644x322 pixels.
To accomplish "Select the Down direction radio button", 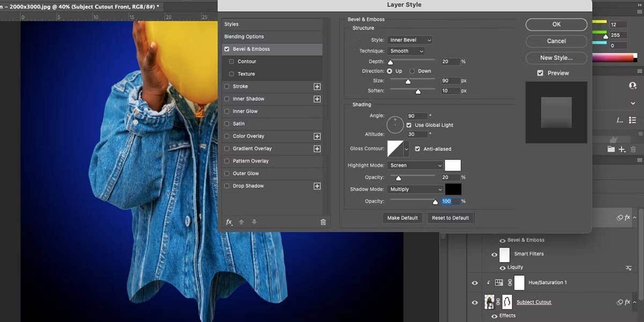I will (x=412, y=70).
